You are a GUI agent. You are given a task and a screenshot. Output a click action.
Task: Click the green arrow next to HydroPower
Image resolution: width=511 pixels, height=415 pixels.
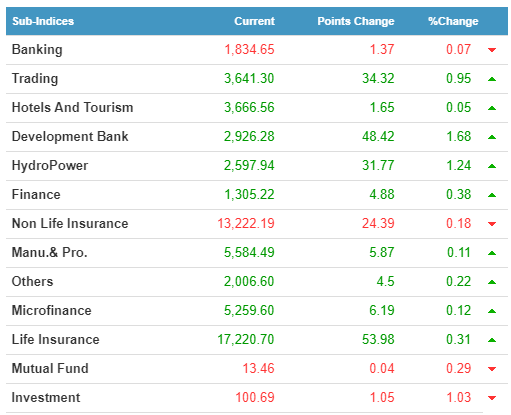pos(492,166)
